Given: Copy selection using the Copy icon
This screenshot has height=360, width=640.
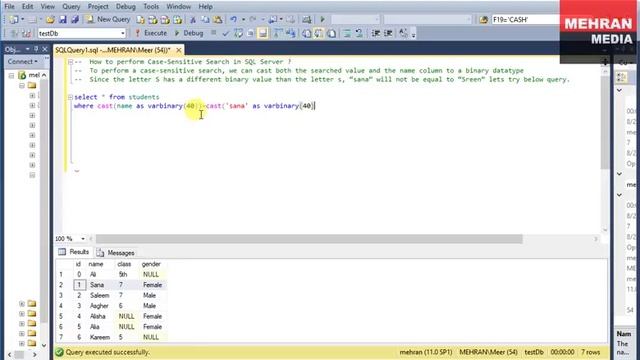Looking at the screenshot, I should click(x=205, y=20).
